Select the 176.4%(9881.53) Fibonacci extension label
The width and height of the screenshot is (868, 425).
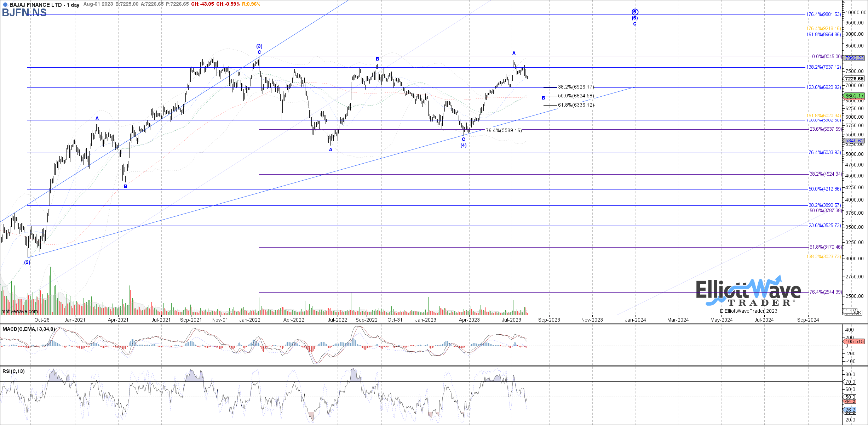(x=823, y=15)
